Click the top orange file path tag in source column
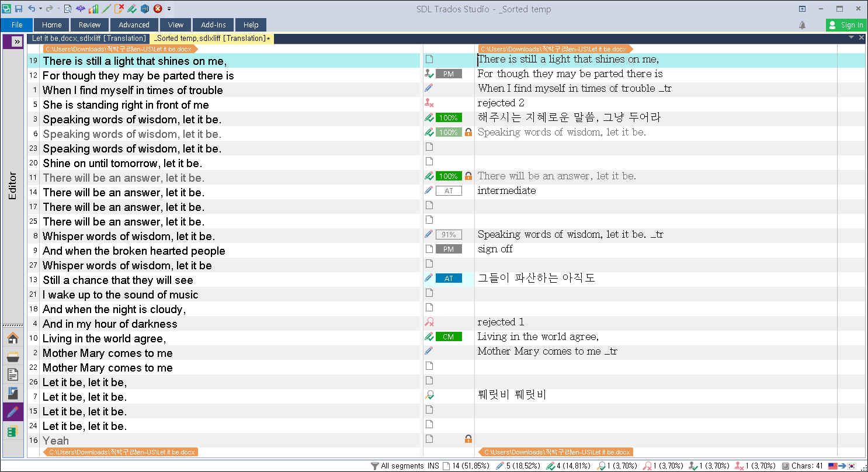This screenshot has height=472, width=868. point(120,49)
